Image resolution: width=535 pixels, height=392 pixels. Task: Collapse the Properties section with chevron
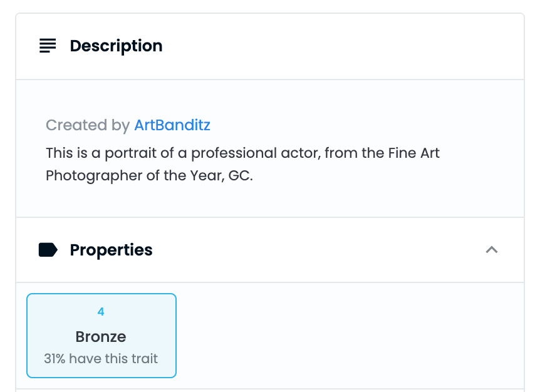[492, 250]
